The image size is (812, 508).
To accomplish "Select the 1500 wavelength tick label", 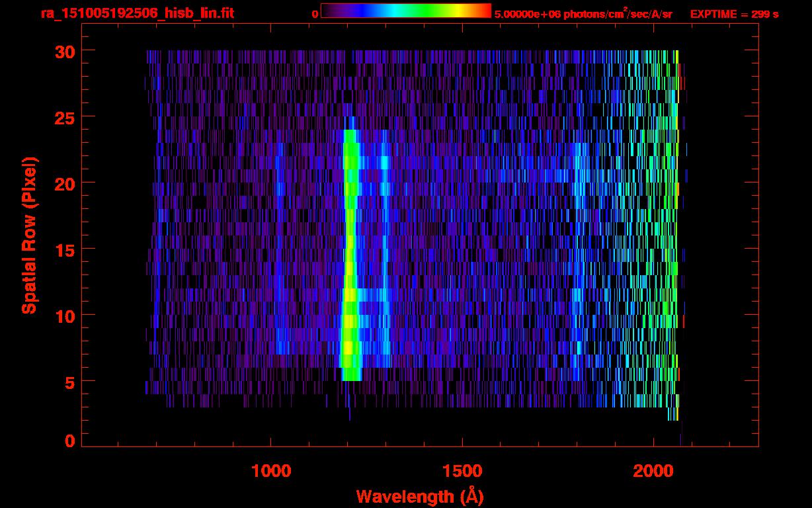I will pos(462,471).
